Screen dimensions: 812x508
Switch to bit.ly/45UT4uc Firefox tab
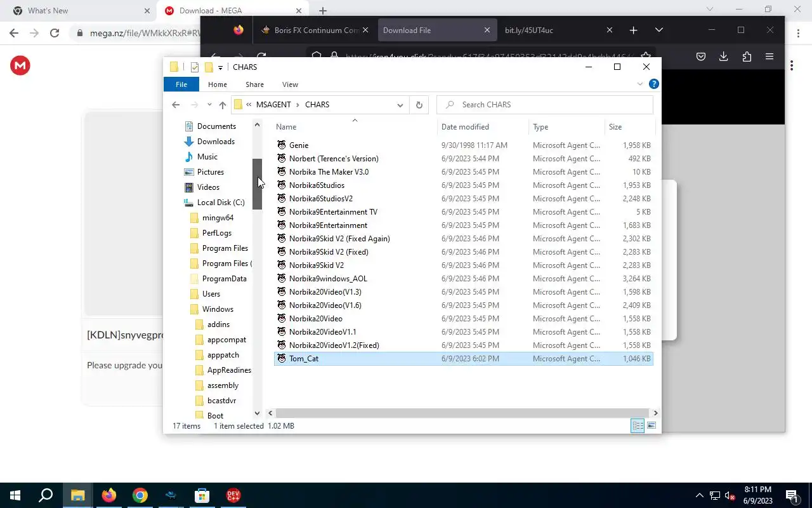pyautogui.click(x=558, y=30)
